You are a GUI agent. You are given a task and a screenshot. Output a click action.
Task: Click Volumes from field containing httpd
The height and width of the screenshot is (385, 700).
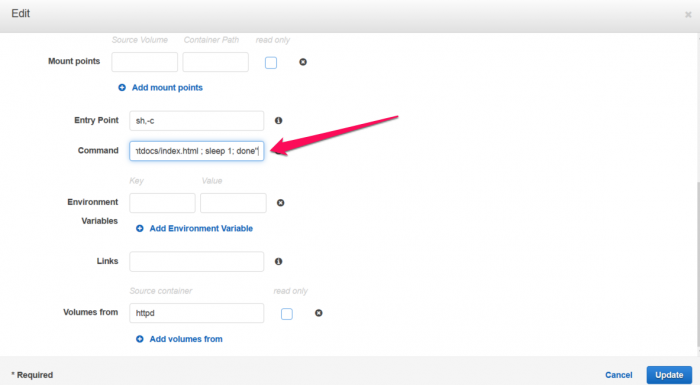tap(196, 313)
